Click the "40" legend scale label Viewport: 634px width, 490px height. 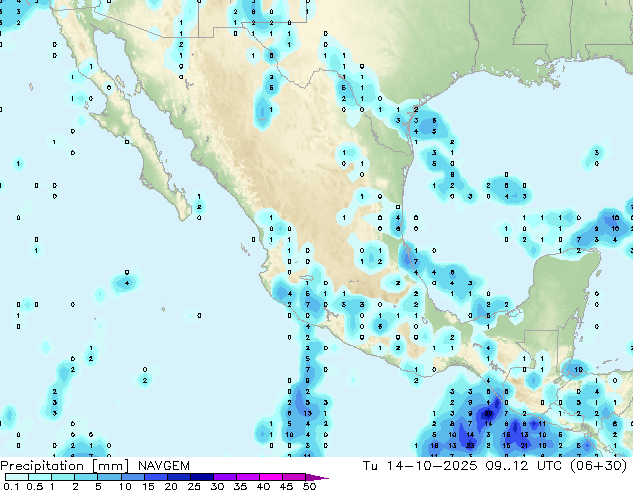click(x=263, y=486)
